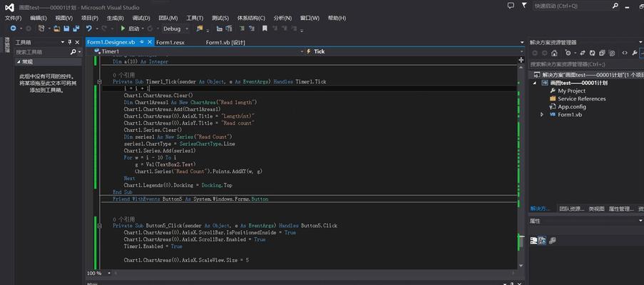The image size is (644, 285).
Task: Open the 体系结构(C) menu
Action: tap(251, 18)
